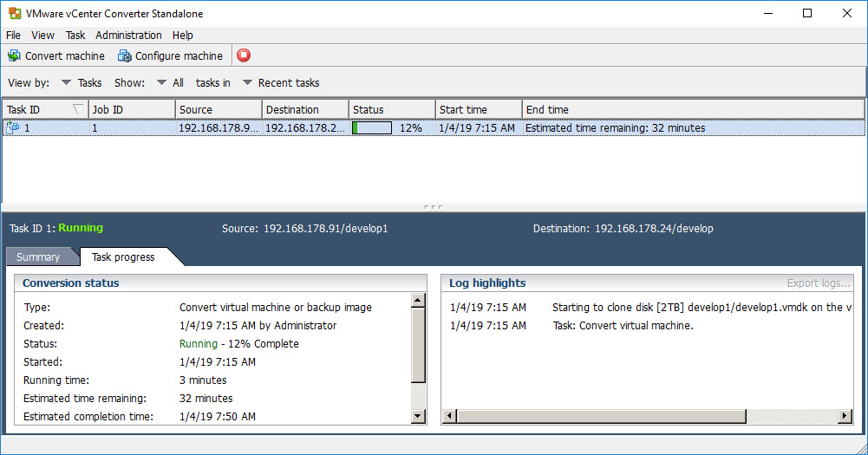Click Log highlights scroll right arrow
This screenshot has width=868, height=455.
pyautogui.click(x=845, y=416)
